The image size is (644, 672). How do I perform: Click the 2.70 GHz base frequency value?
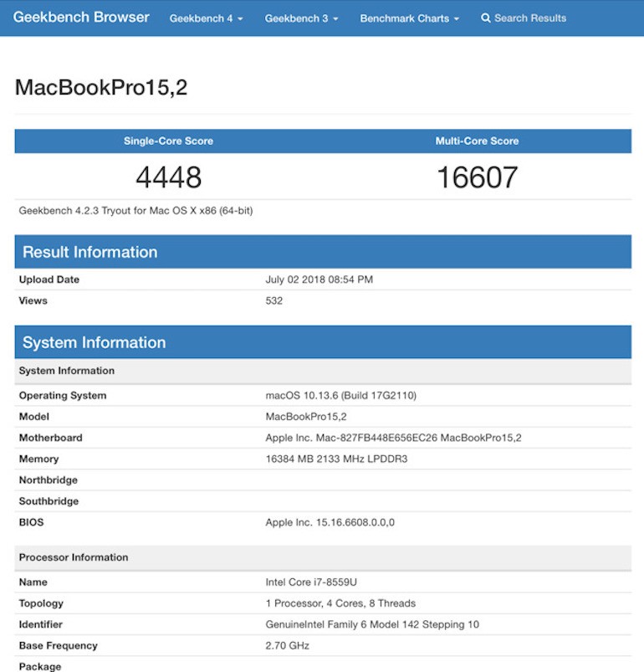point(287,646)
